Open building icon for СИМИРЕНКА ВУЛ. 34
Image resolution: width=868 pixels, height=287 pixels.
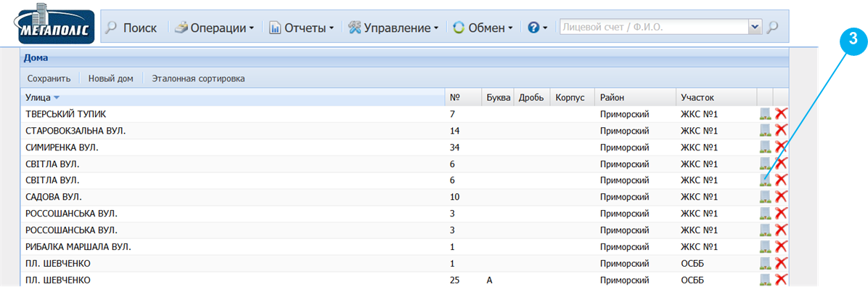pos(765,147)
